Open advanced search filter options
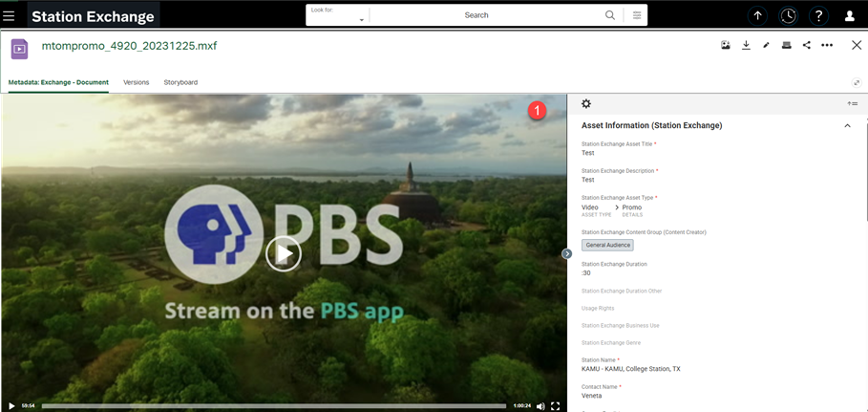This screenshot has width=868, height=412. tap(637, 15)
